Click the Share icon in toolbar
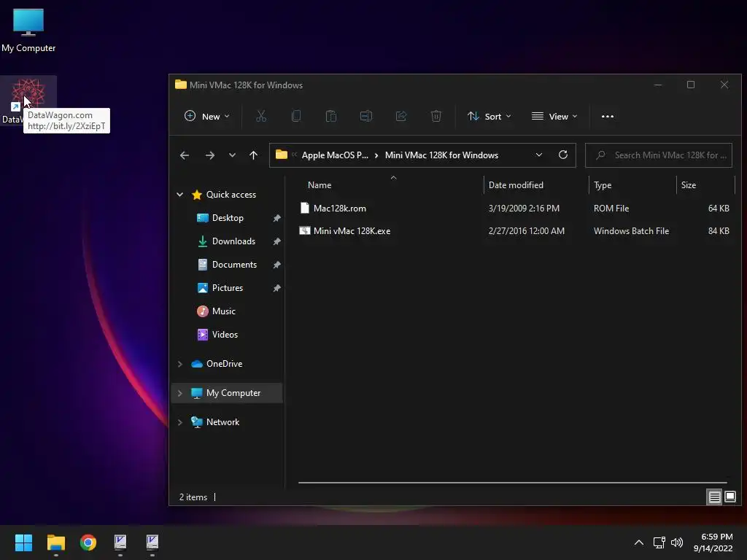 point(401,116)
